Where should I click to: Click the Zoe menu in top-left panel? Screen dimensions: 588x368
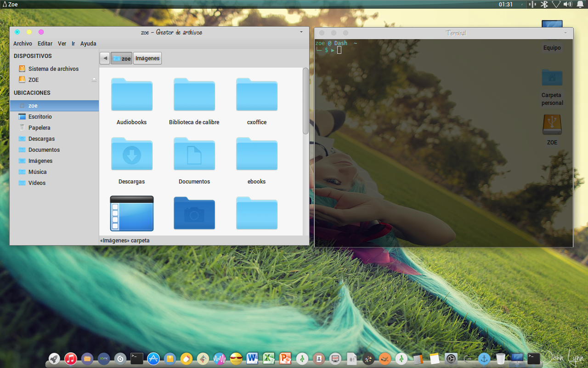coord(9,4)
